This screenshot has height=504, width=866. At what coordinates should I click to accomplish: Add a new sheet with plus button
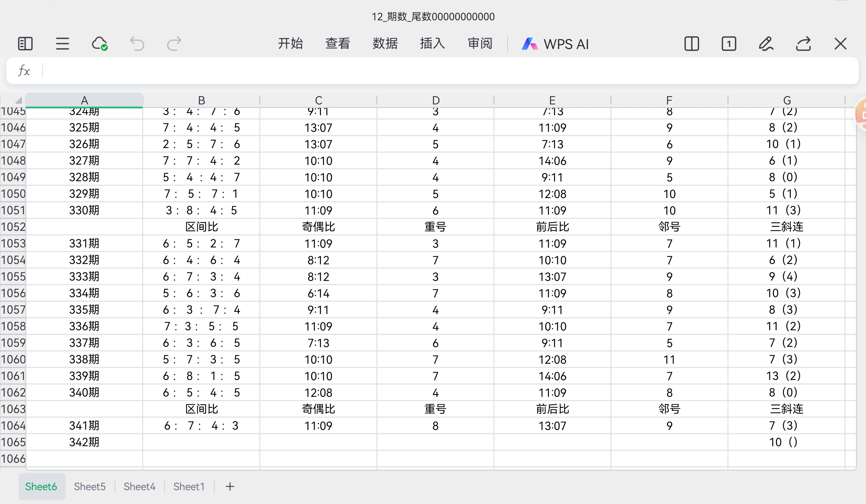pos(230,486)
